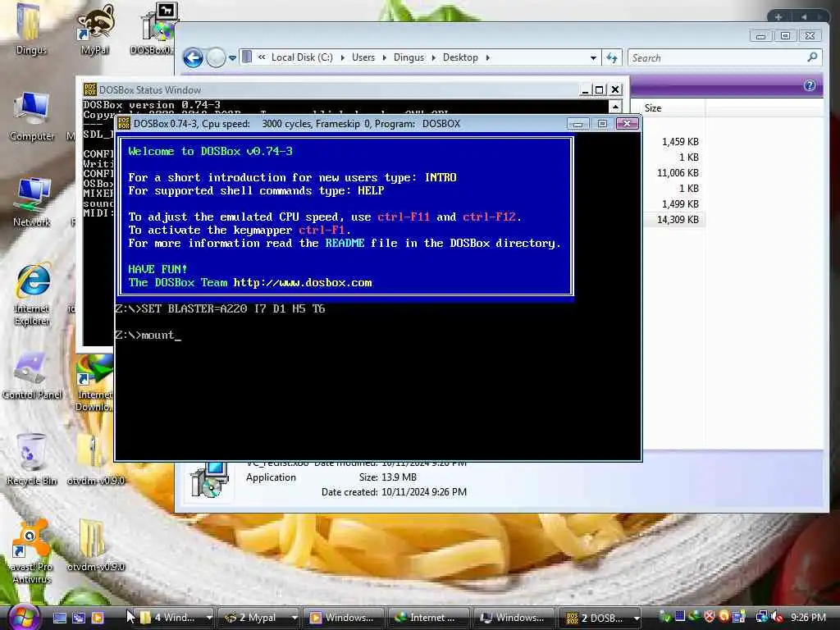Open the Network desktop icon
This screenshot has width=840, height=630.
pyautogui.click(x=32, y=202)
